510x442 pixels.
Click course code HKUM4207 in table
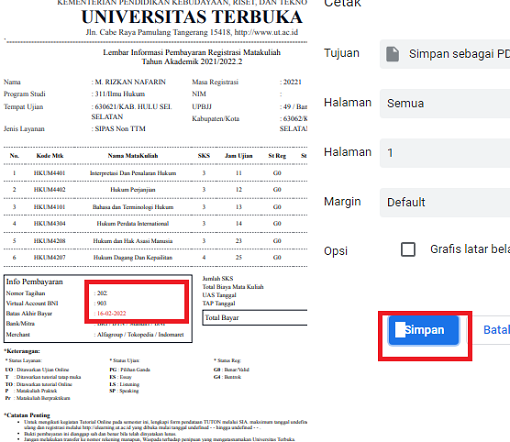(x=49, y=258)
